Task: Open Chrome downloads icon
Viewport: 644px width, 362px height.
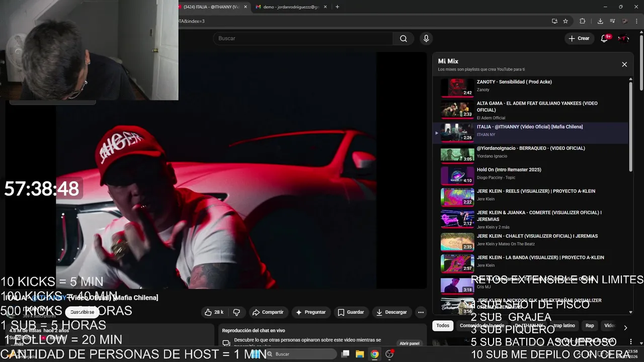Action: pyautogui.click(x=600, y=21)
